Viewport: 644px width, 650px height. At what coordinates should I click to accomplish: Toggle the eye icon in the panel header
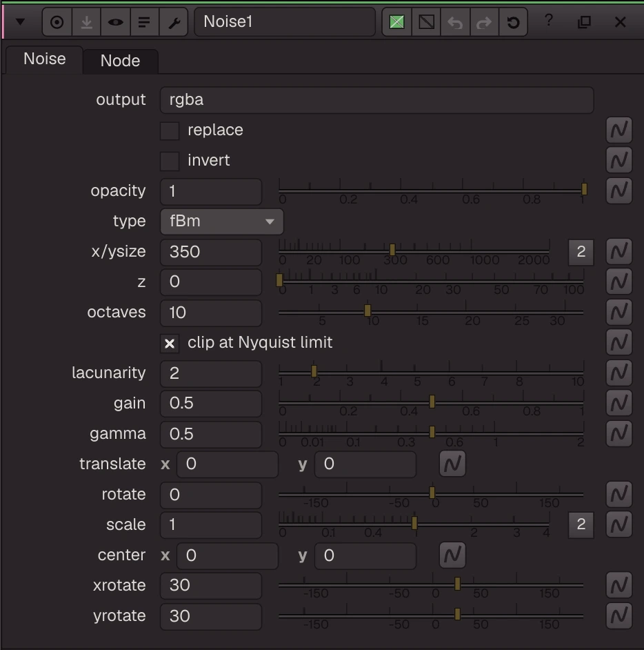[115, 22]
